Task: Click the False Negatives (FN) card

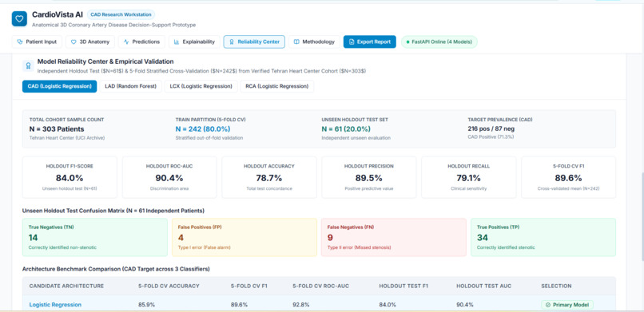Action: coord(394,237)
